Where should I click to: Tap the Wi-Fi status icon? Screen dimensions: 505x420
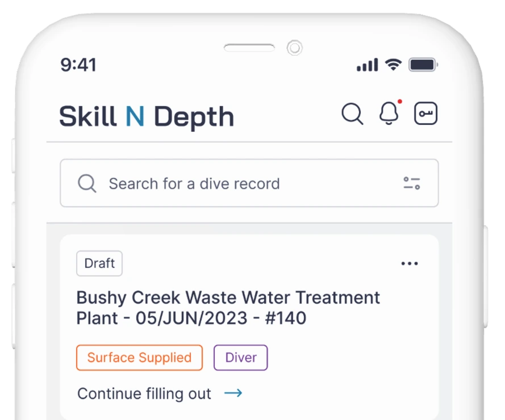click(394, 65)
